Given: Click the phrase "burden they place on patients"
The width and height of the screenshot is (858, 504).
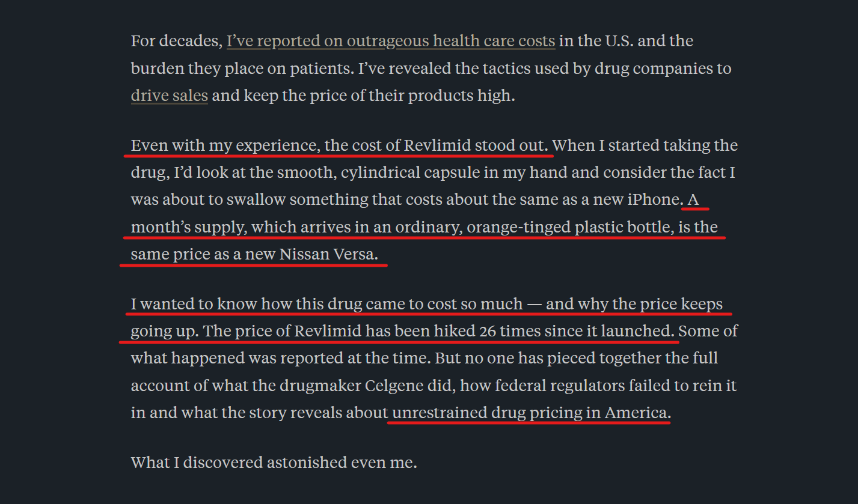Looking at the screenshot, I should (242, 68).
